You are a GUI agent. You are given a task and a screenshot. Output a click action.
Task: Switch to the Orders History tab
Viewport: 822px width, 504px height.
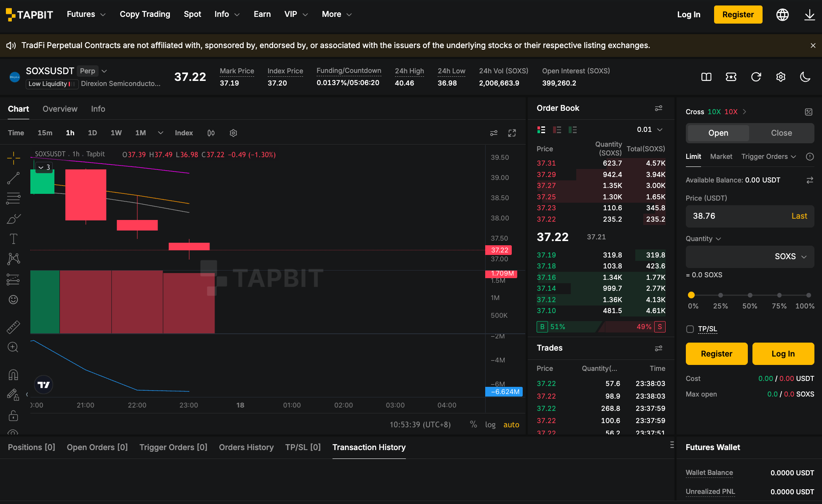point(246,448)
